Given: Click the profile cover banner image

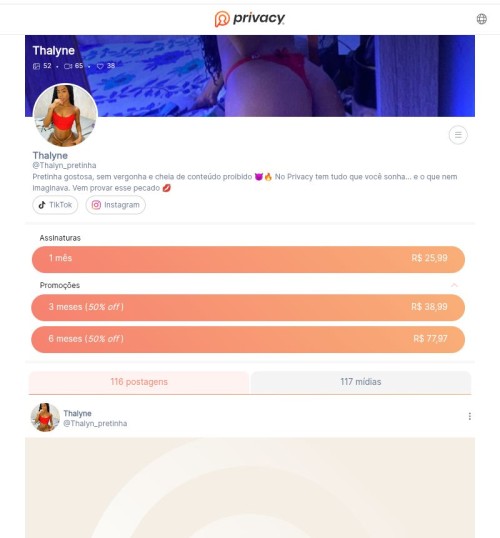Looking at the screenshot, I should click(x=250, y=76).
